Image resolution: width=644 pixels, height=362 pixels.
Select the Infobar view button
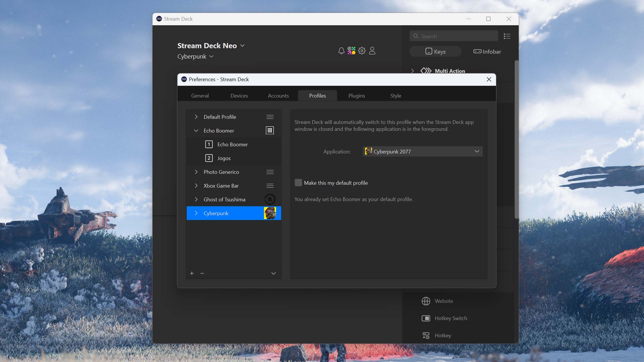[x=487, y=52]
